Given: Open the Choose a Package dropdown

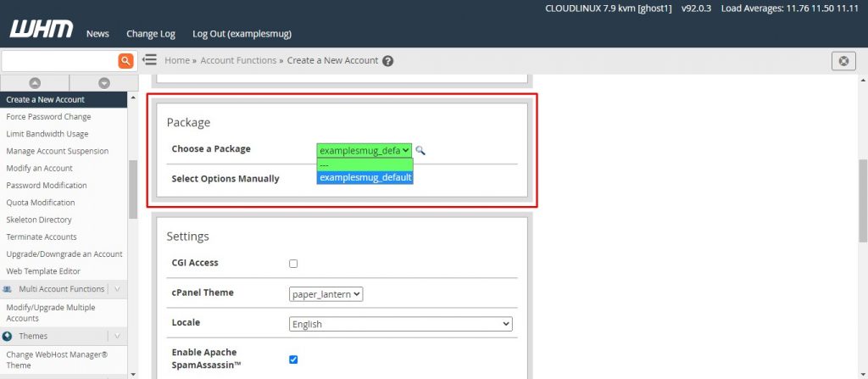Looking at the screenshot, I should point(364,150).
